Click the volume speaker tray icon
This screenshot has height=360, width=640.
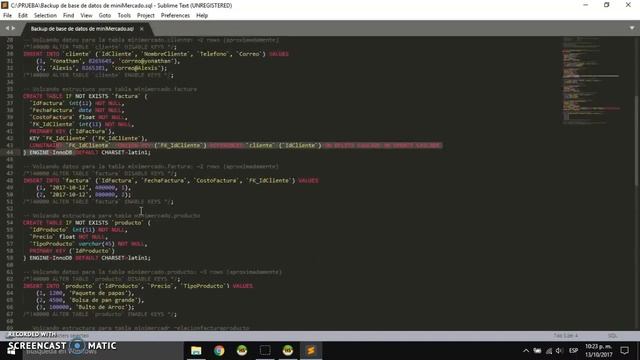point(559,351)
